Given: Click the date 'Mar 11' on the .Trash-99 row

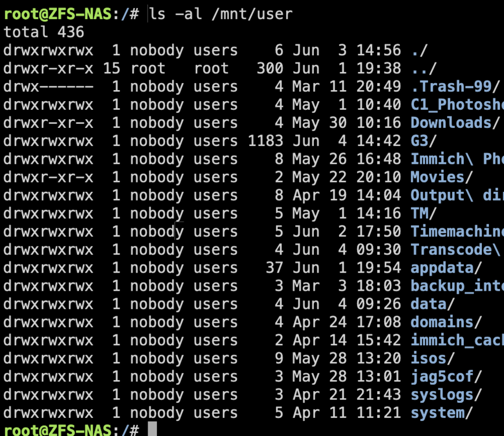Looking at the screenshot, I should [320, 87].
